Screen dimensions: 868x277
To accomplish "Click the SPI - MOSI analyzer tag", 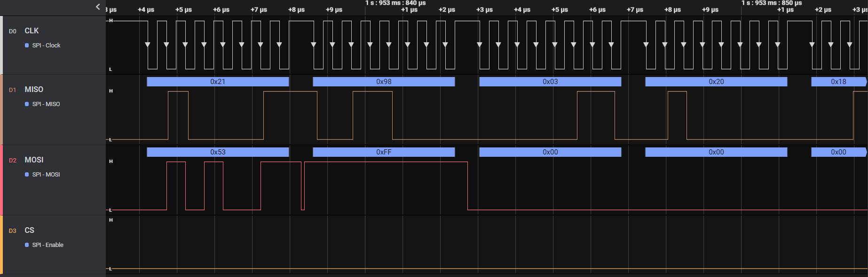I will click(x=46, y=175).
